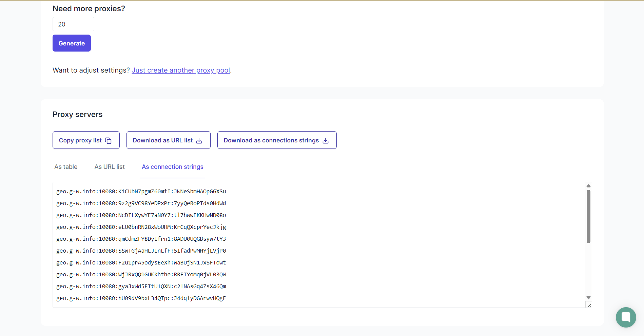Click proxy line containing 9z2g9VC98YeDPxPr

141,203
